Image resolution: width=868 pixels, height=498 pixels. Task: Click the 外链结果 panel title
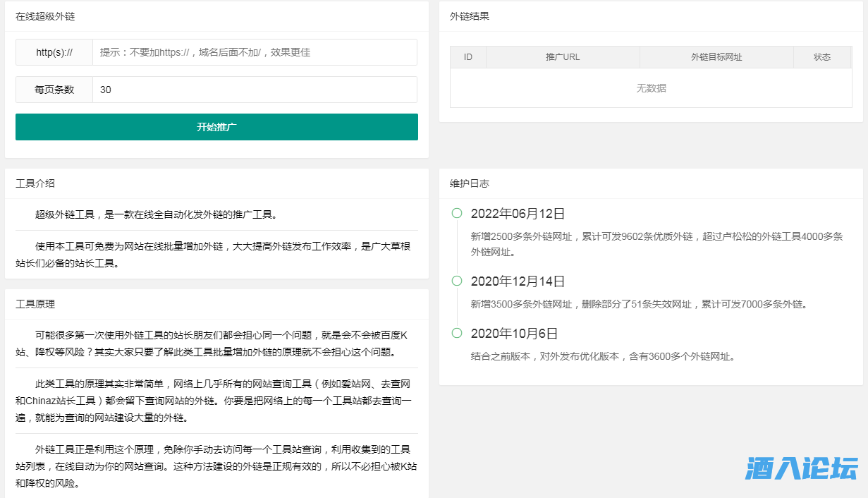(470, 16)
